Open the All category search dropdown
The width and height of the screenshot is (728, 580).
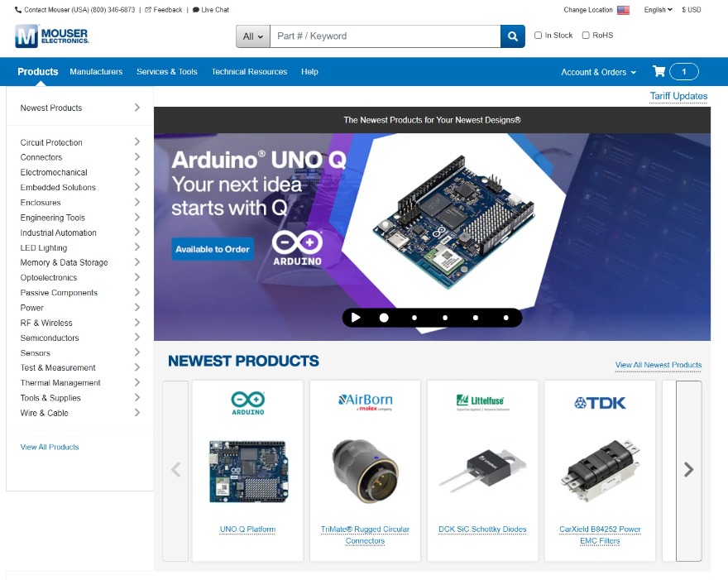[253, 36]
